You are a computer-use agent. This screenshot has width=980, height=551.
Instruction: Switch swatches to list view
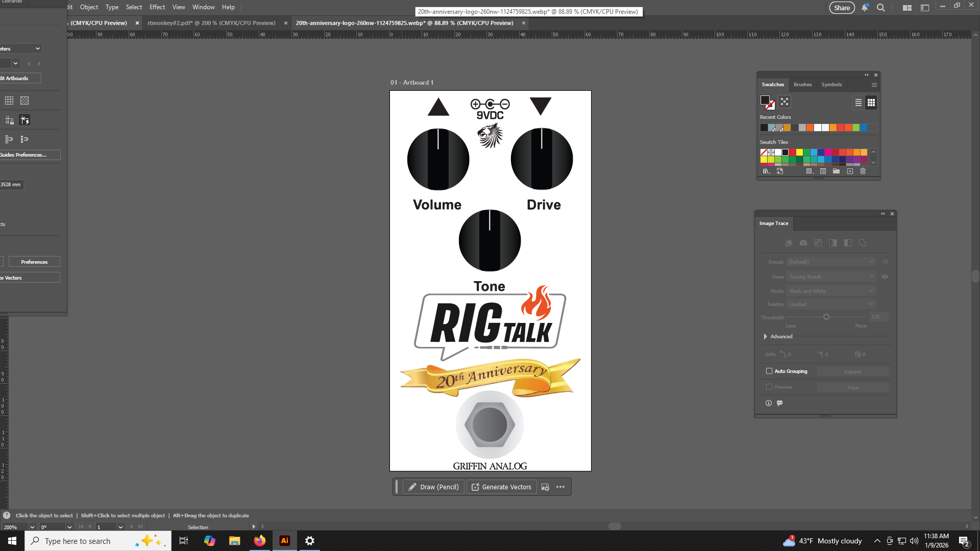(859, 103)
